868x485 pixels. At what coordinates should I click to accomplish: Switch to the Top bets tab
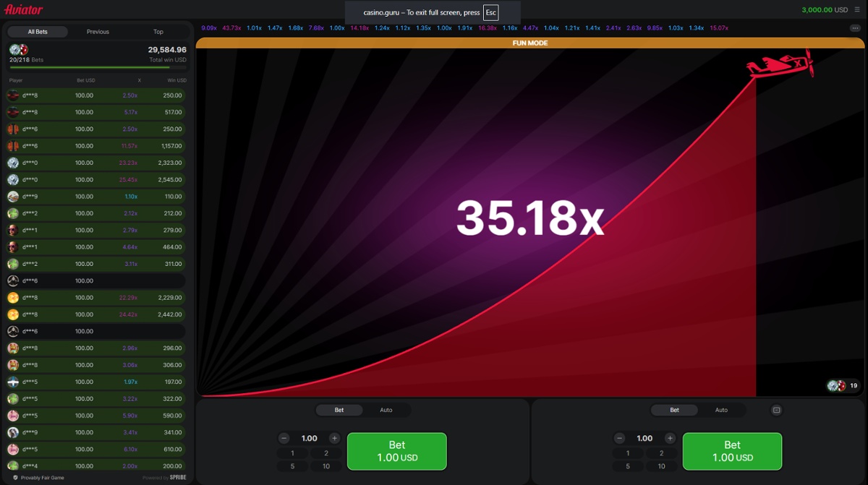coord(158,32)
